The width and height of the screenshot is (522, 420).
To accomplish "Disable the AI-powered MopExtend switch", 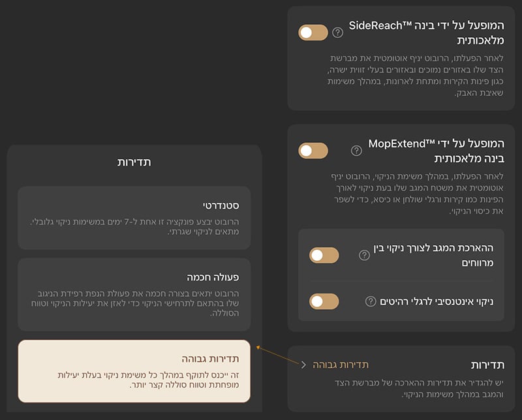I will click(x=313, y=151).
